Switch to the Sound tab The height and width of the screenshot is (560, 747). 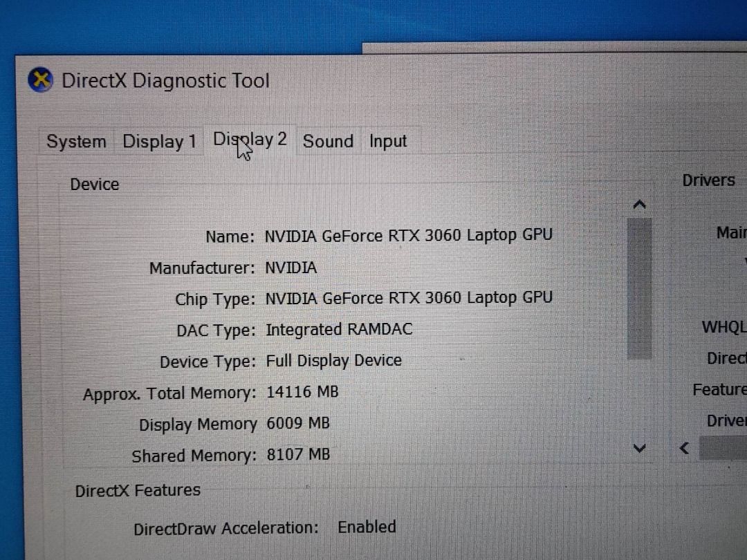328,141
